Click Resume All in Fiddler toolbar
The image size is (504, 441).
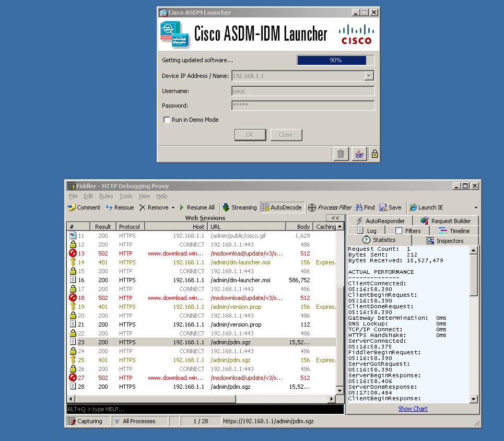197,207
